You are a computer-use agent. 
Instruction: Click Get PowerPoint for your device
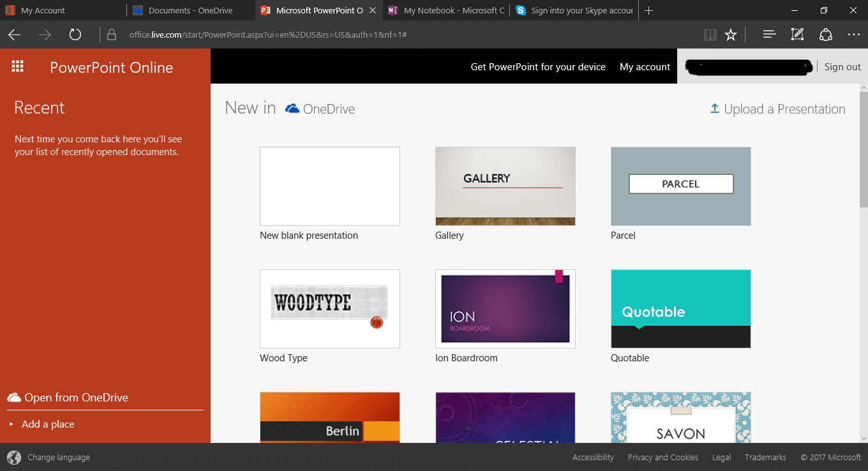point(538,66)
